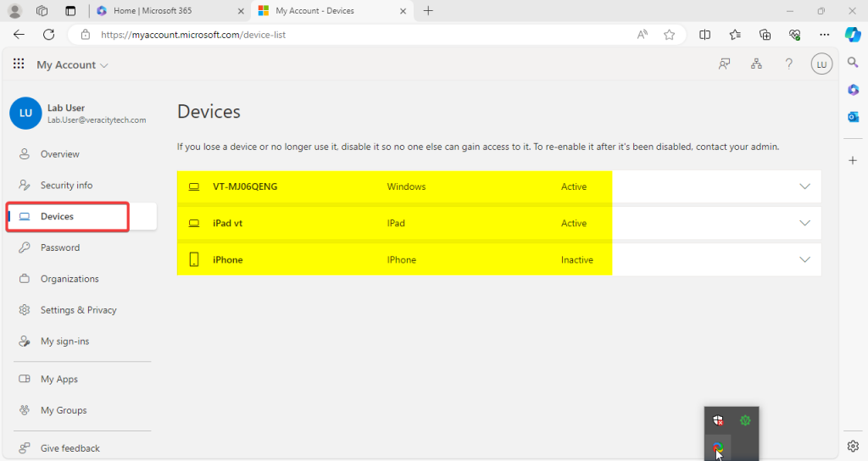Expand the iPad vt device details
868x461 pixels.
804,223
